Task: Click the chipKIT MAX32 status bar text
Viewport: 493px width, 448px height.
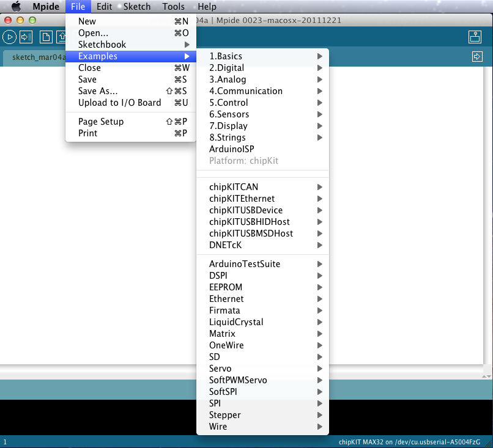Action: coord(410,440)
